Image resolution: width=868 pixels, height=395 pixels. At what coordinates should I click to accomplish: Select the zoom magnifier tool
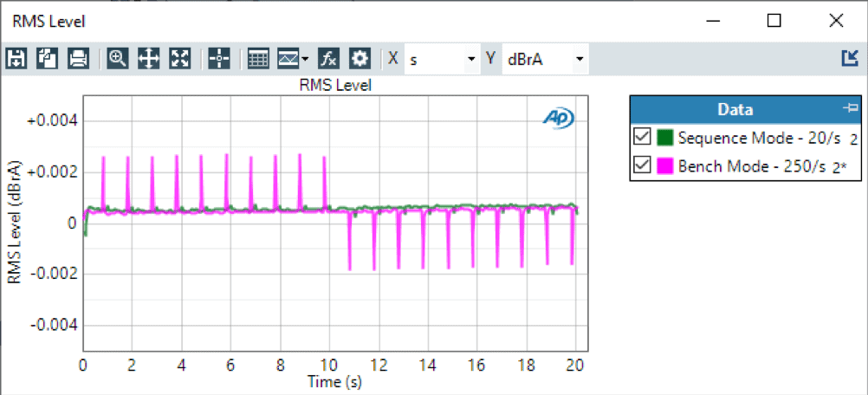[118, 59]
